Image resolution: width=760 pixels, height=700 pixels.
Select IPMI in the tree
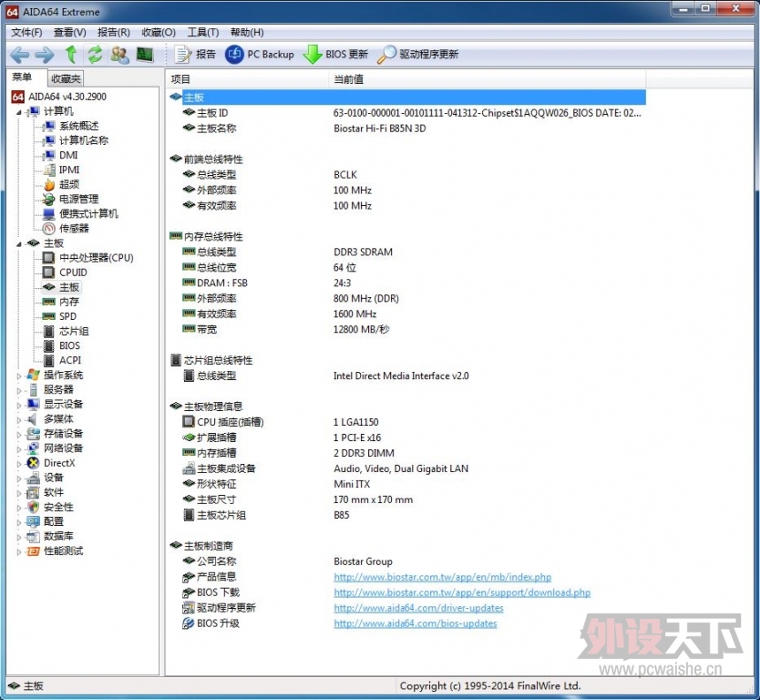click(x=69, y=170)
